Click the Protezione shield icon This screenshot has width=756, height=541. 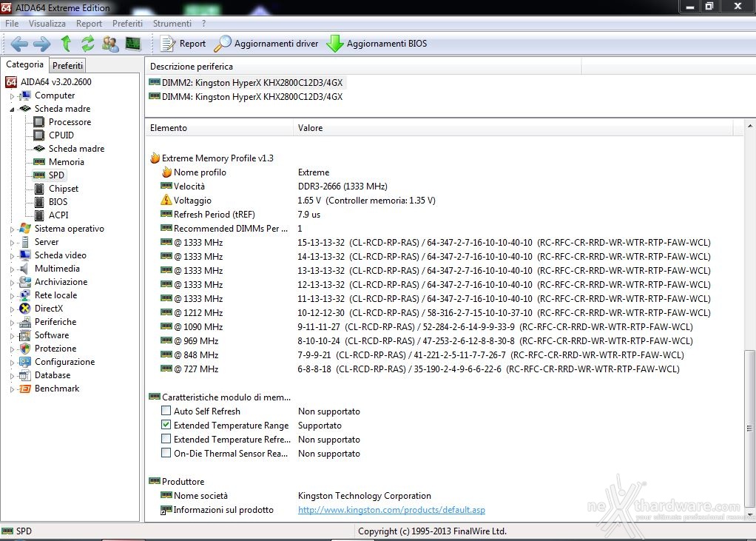tap(25, 349)
